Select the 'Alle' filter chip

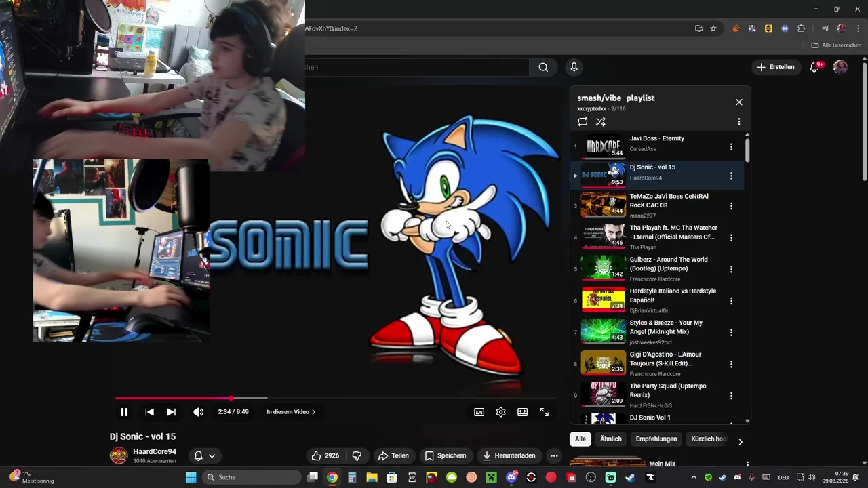click(x=580, y=439)
